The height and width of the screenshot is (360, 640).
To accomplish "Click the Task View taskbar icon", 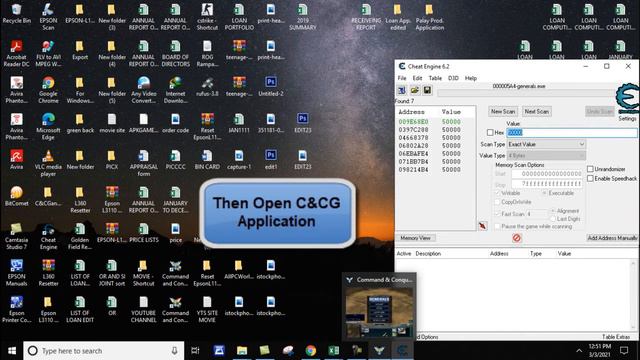I will 196,350.
